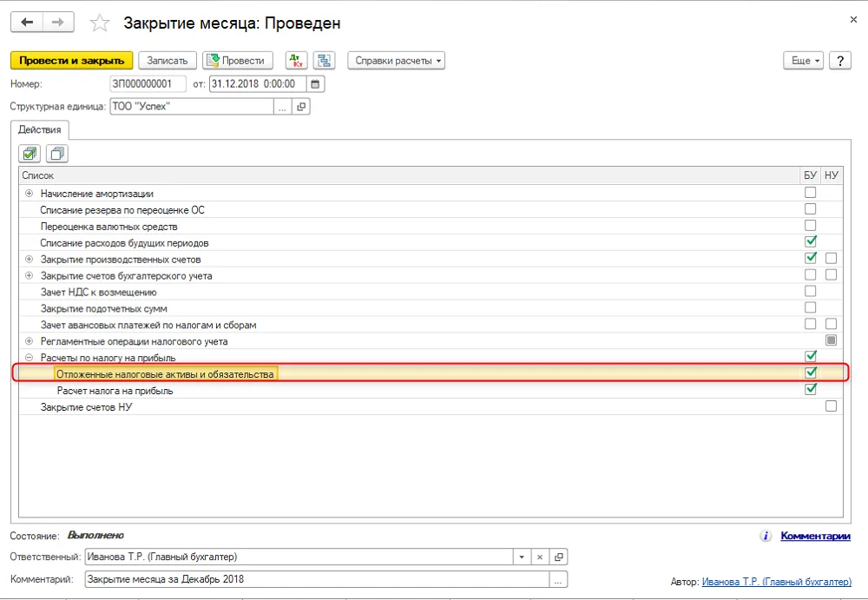Uncheck all actions icon button
Image resolution: width=868 pixels, height=600 pixels.
point(57,154)
